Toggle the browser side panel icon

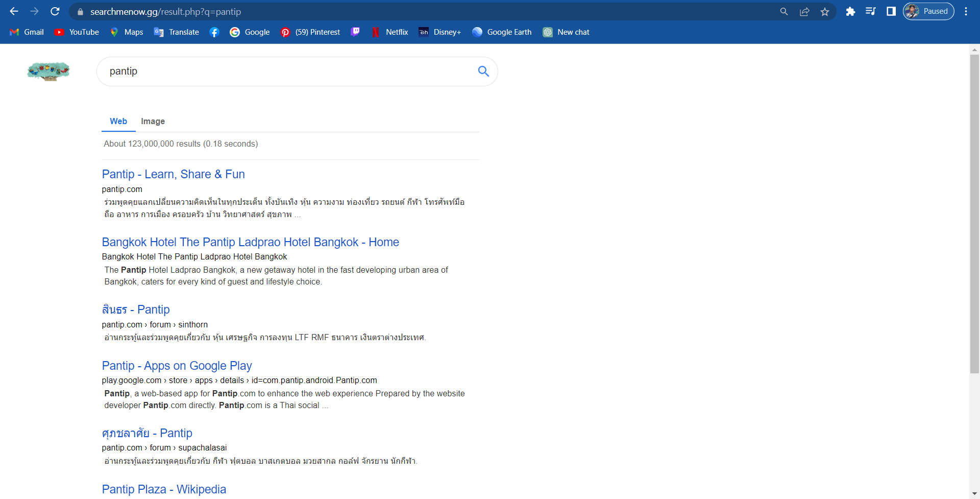[x=891, y=11]
